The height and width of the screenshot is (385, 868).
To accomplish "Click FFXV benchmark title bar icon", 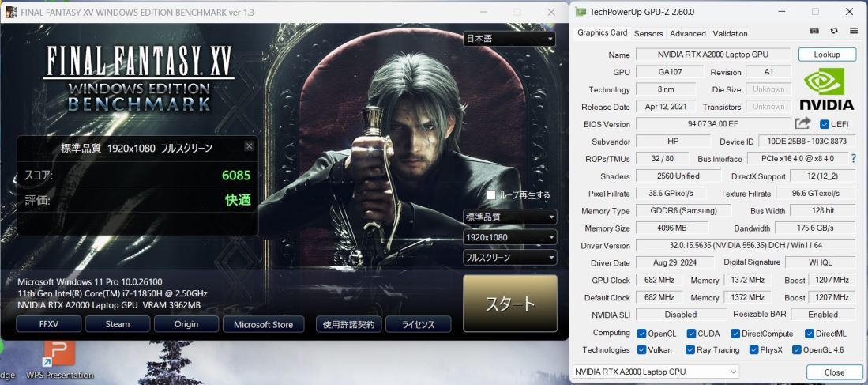I will (x=10, y=12).
